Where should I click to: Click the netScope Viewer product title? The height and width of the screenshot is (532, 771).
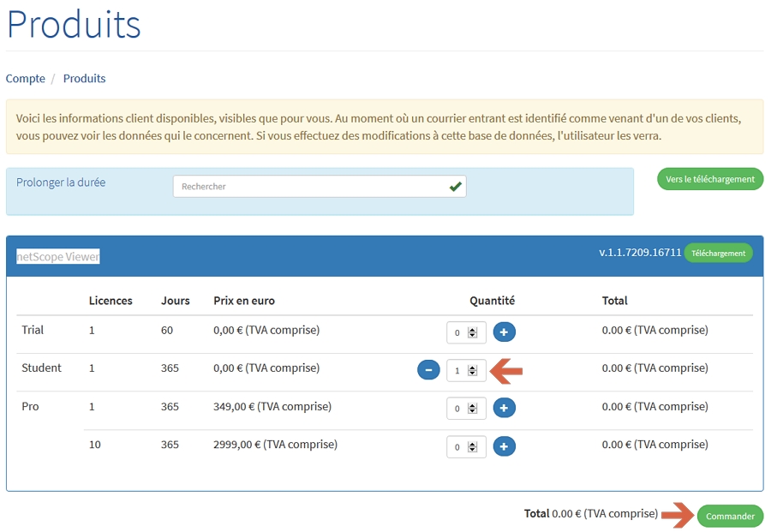tap(58, 257)
